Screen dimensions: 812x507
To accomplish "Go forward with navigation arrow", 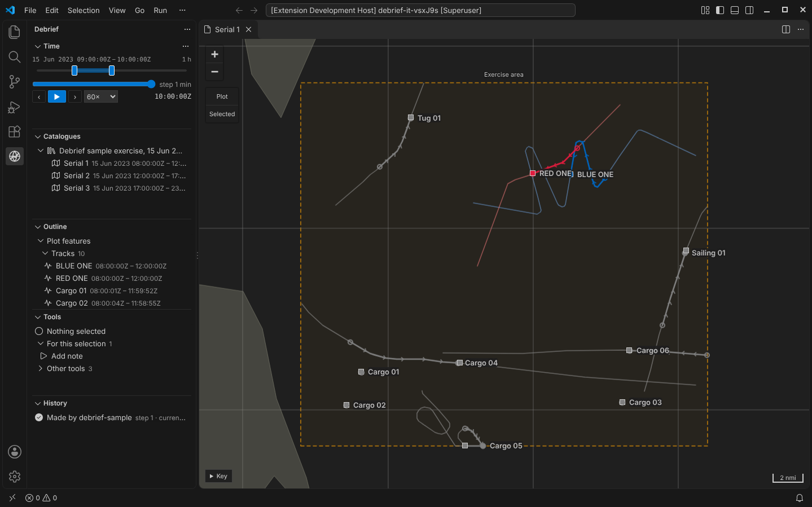I will pos(254,10).
